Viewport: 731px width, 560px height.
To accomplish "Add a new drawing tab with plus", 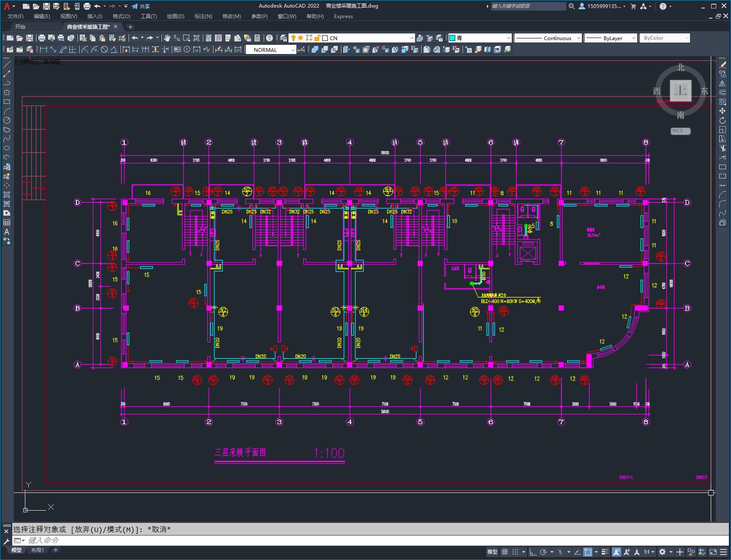I will (x=130, y=27).
